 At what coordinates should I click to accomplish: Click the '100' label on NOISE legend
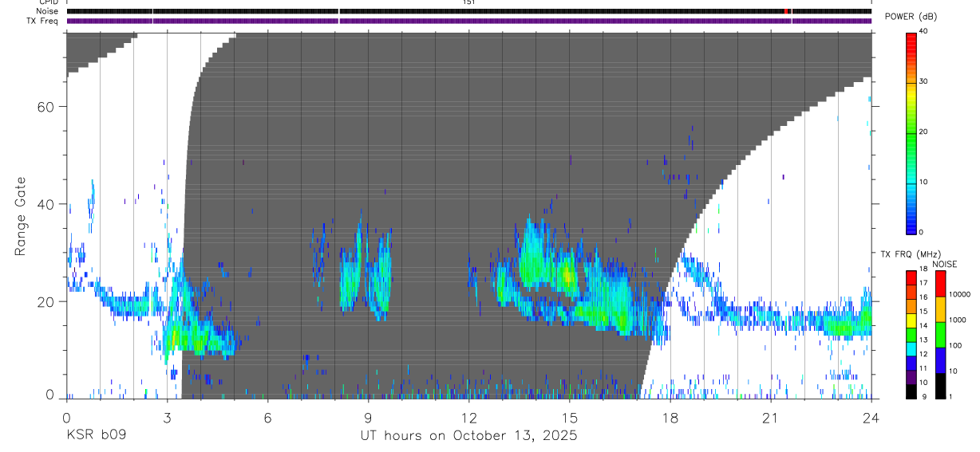pyautogui.click(x=957, y=345)
